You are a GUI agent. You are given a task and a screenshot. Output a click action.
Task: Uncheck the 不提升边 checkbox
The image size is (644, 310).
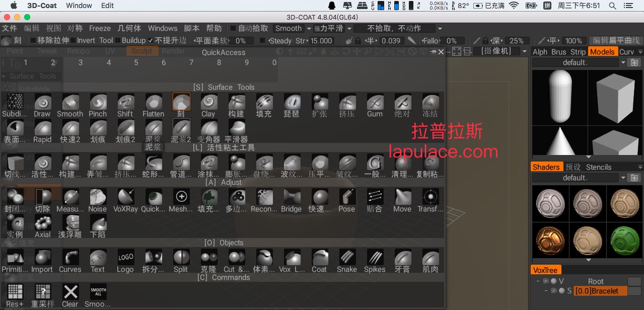(x=151, y=41)
